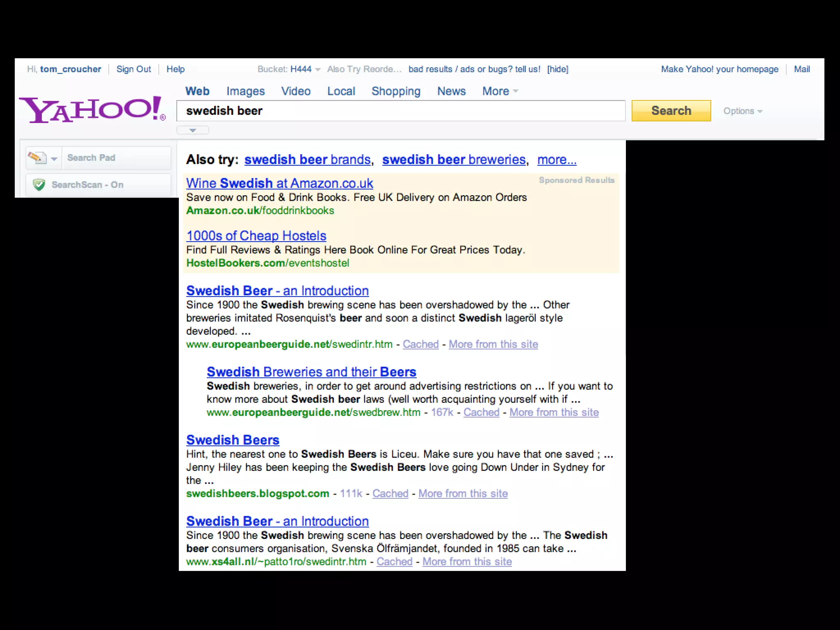This screenshot has height=630, width=840.
Task: Click the Sign Out link
Action: coord(133,69)
